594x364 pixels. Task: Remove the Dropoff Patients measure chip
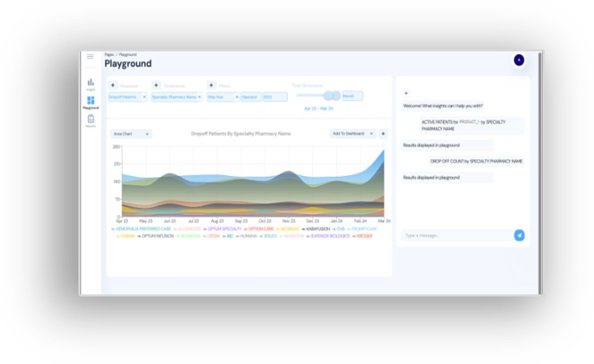pyautogui.click(x=144, y=97)
